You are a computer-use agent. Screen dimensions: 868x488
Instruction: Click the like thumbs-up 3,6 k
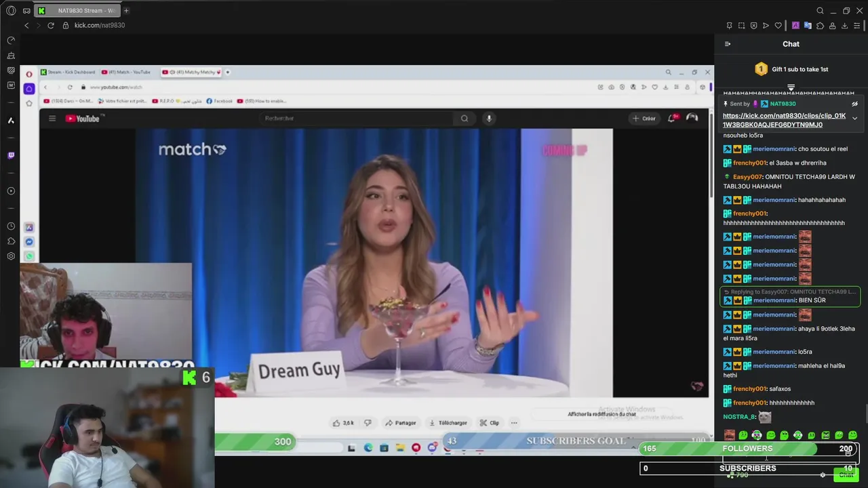tap(343, 423)
